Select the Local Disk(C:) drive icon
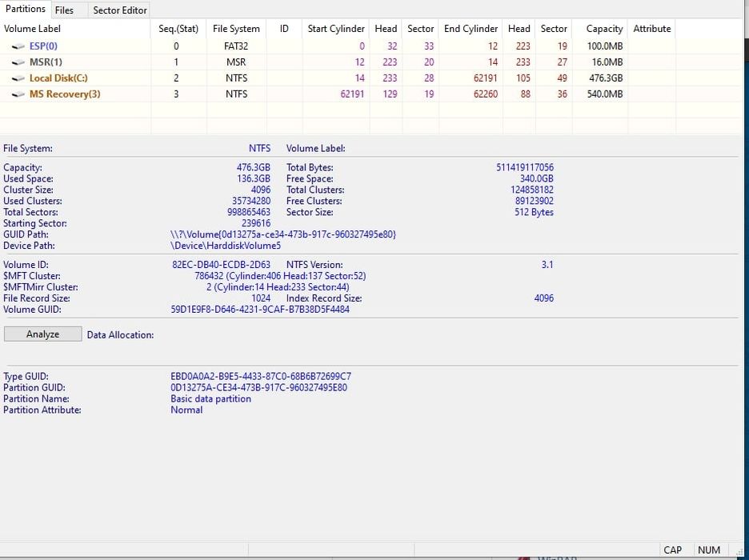The height and width of the screenshot is (560, 749). tap(18, 78)
